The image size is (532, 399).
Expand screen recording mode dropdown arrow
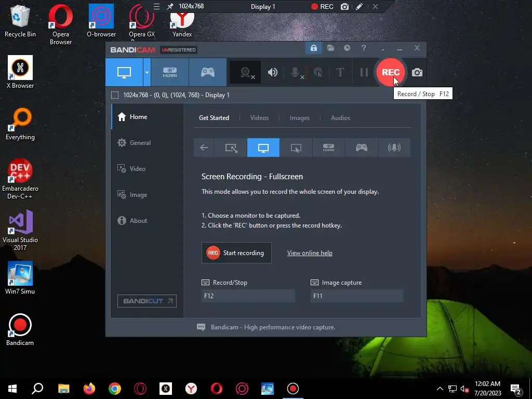point(147,72)
